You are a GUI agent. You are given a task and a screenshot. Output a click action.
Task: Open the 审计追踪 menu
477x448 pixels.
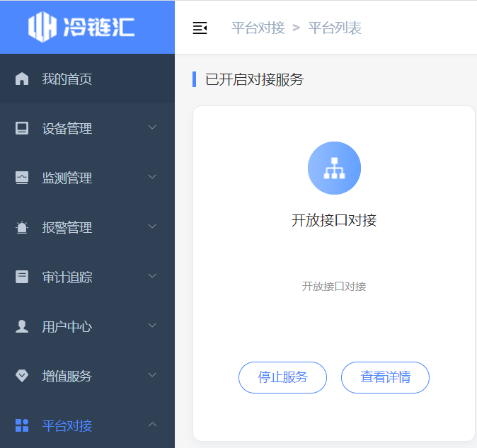point(87,277)
